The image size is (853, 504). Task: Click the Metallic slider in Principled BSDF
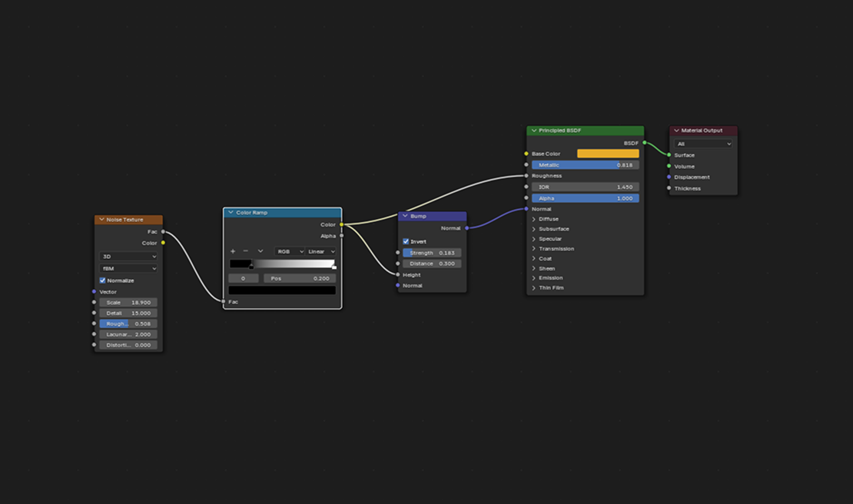585,165
